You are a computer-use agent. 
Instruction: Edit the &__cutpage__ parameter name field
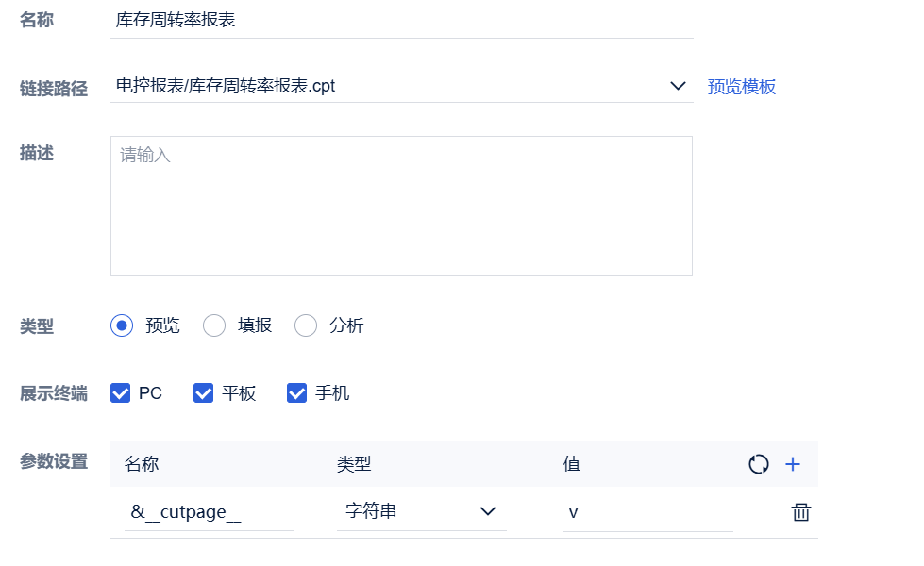point(209,512)
